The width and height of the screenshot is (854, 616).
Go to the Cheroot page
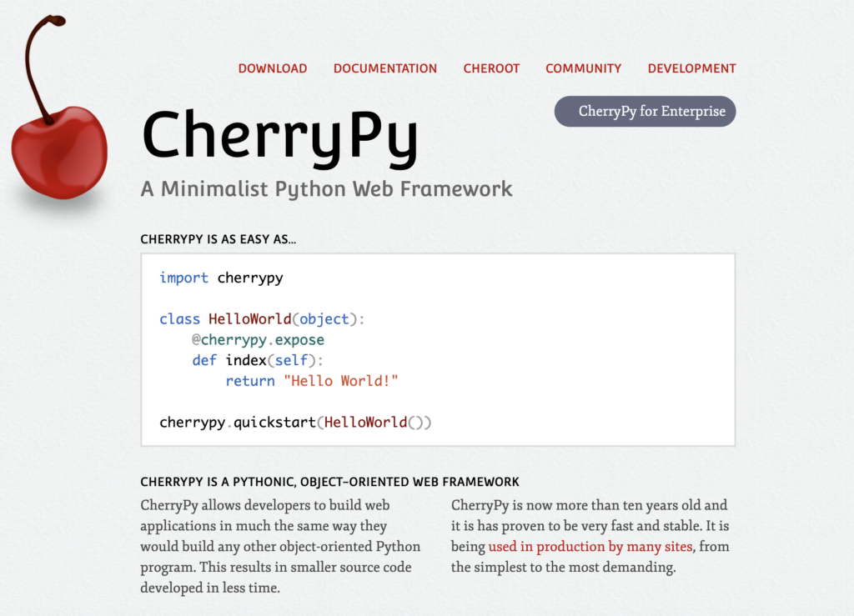(x=491, y=68)
